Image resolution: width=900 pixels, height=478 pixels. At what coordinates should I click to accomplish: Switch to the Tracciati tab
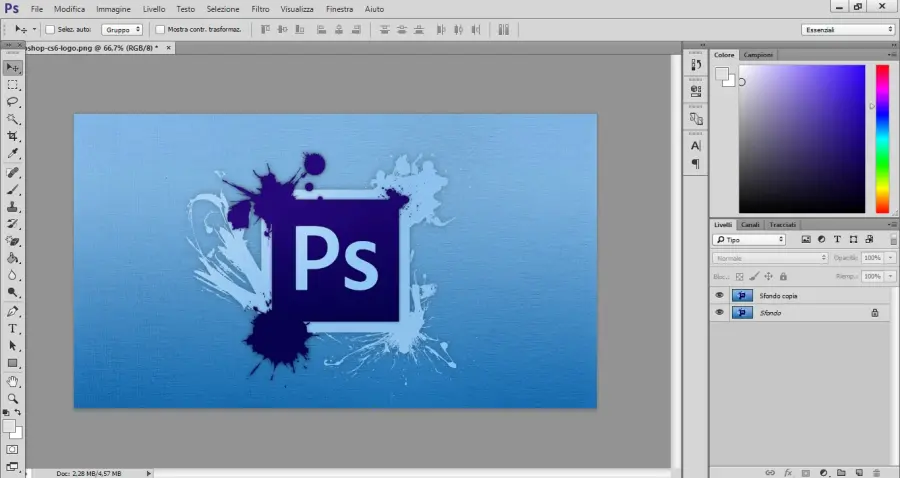pos(783,225)
